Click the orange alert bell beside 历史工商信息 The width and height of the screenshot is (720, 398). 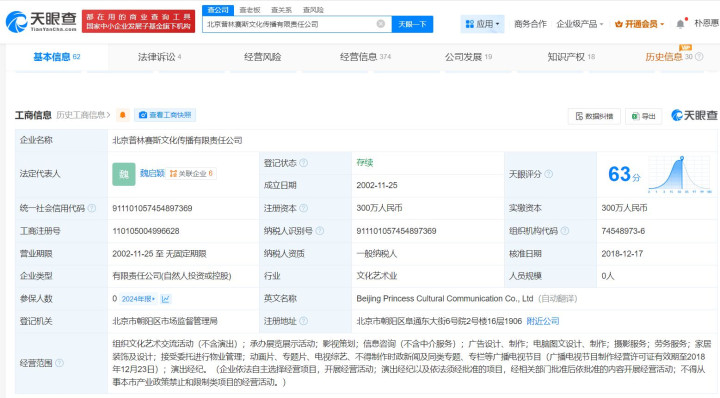(x=123, y=115)
